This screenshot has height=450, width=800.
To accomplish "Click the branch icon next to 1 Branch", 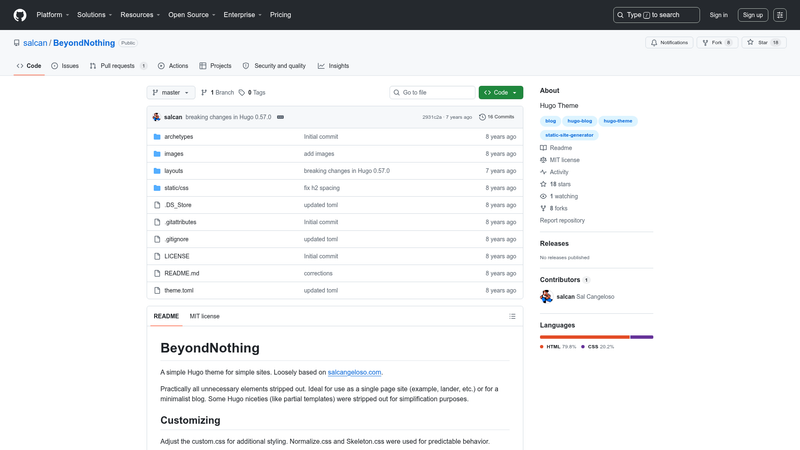I will [204, 92].
